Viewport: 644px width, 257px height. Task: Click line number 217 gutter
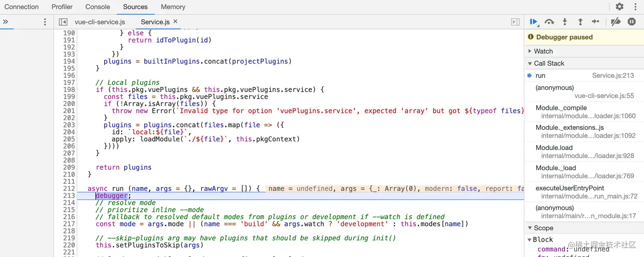(69, 224)
